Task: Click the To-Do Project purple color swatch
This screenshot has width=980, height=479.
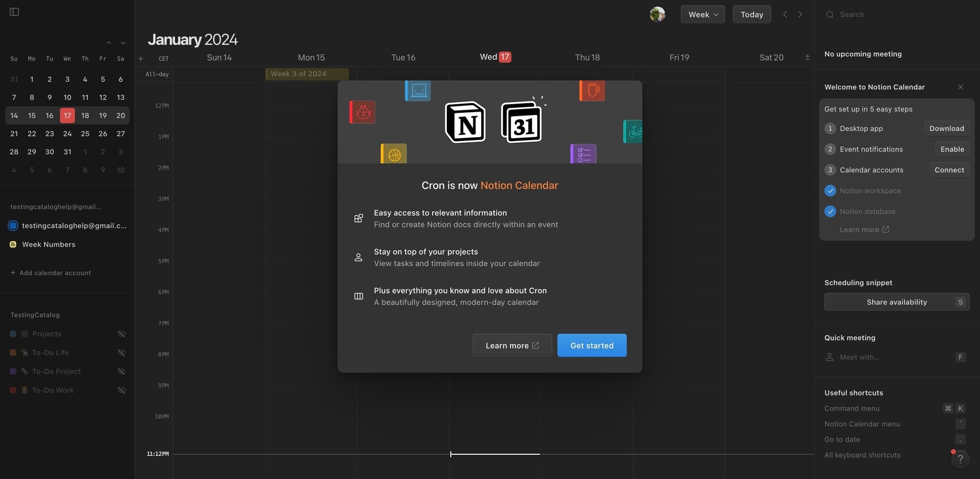Action: (13, 371)
